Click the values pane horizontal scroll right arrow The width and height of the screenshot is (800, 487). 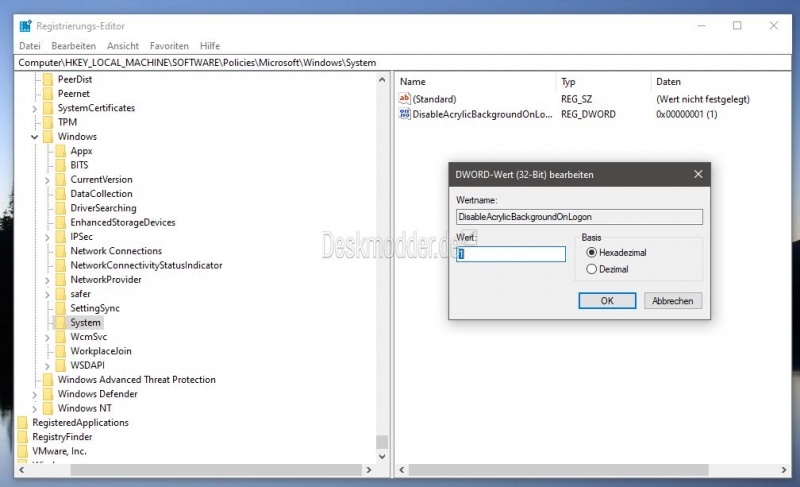pos(784,470)
